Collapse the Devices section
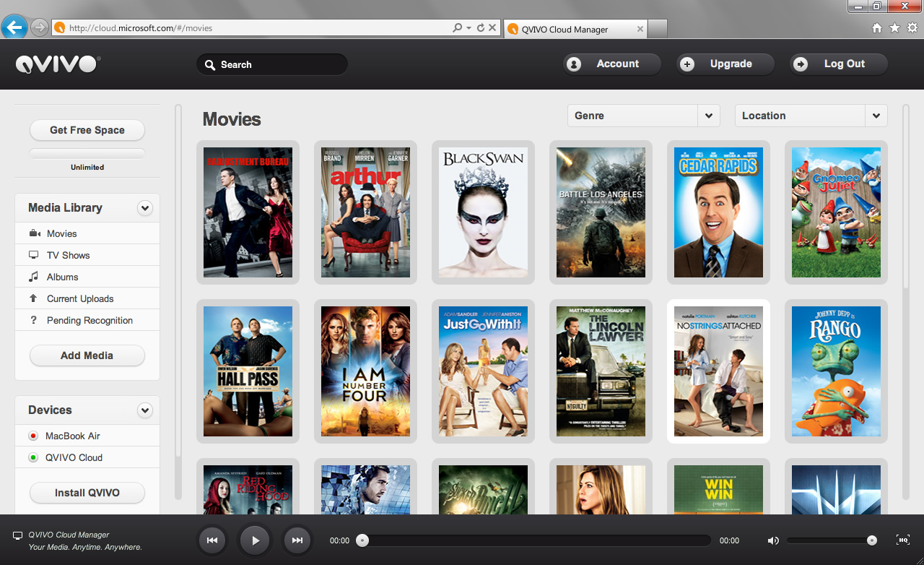This screenshot has width=924, height=565. [145, 410]
